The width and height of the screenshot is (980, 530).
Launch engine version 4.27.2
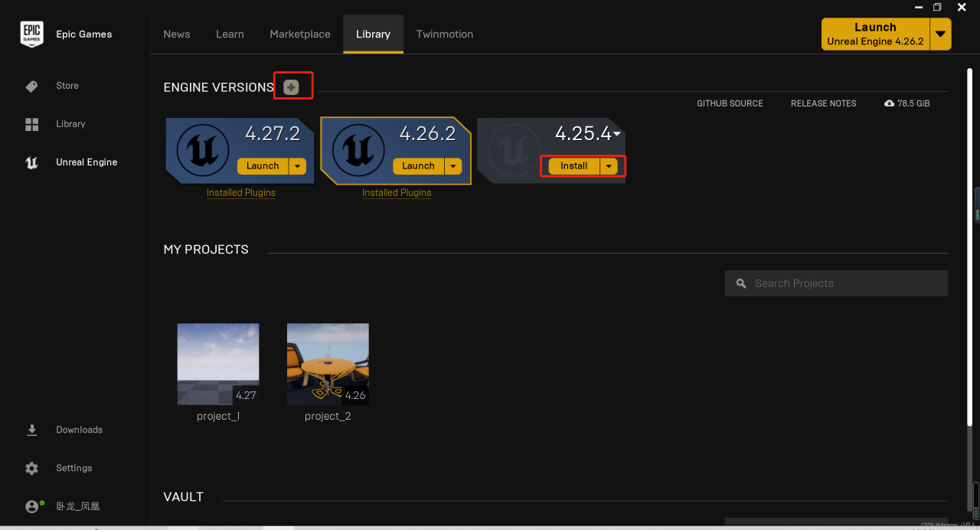point(263,165)
